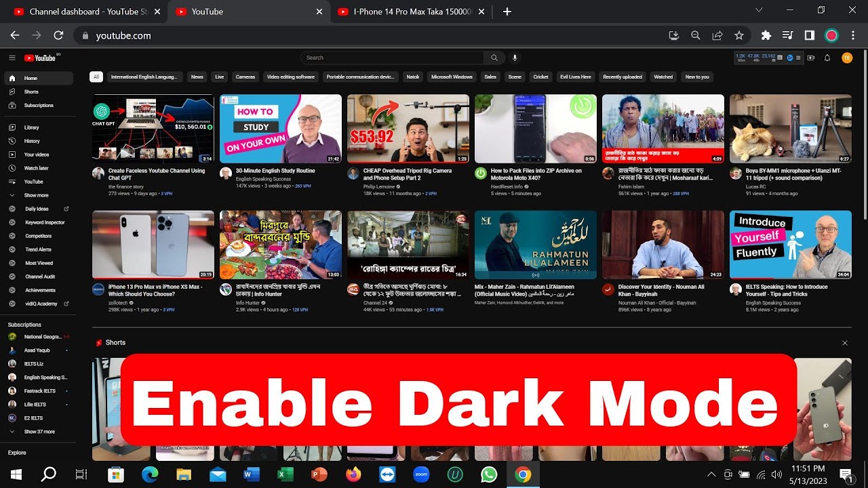Click Chrome install app icon in address bar

(673, 35)
